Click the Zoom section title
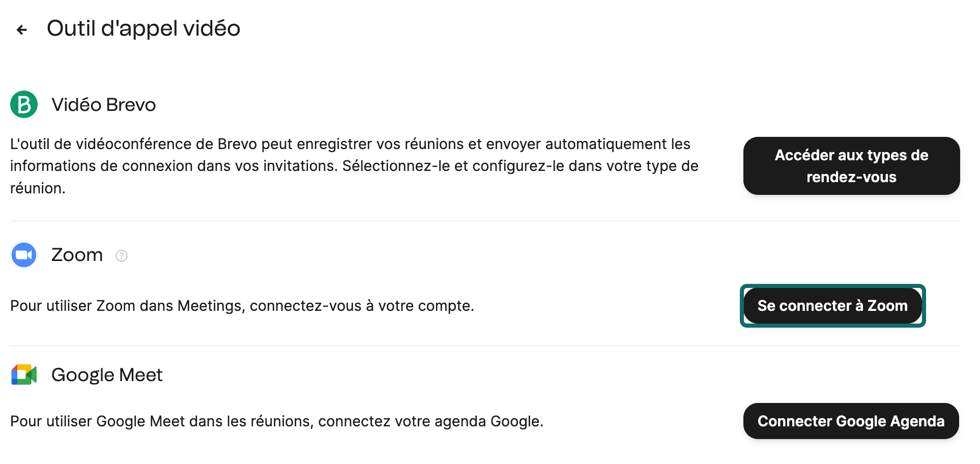 [77, 255]
